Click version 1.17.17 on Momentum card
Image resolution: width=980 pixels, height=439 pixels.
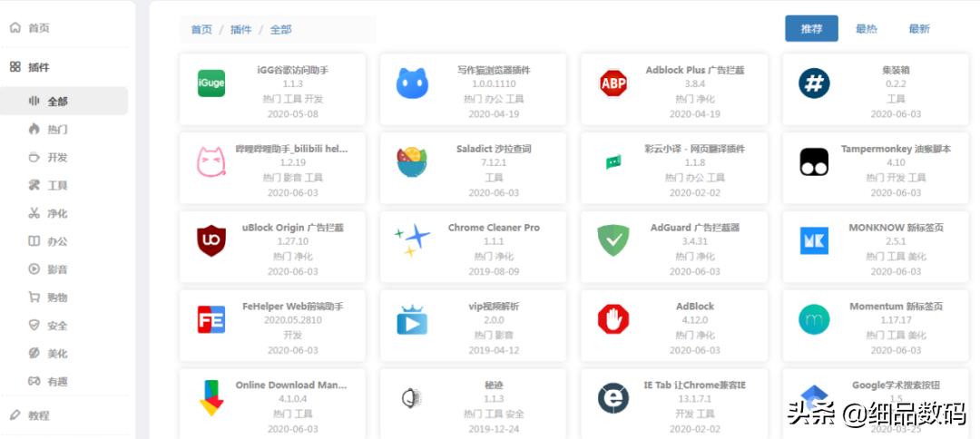896,320
